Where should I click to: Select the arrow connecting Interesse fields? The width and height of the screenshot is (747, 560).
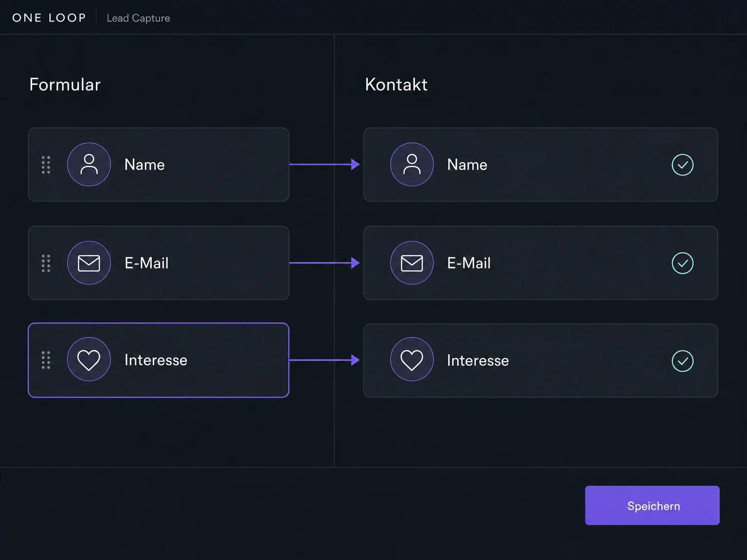click(x=324, y=360)
